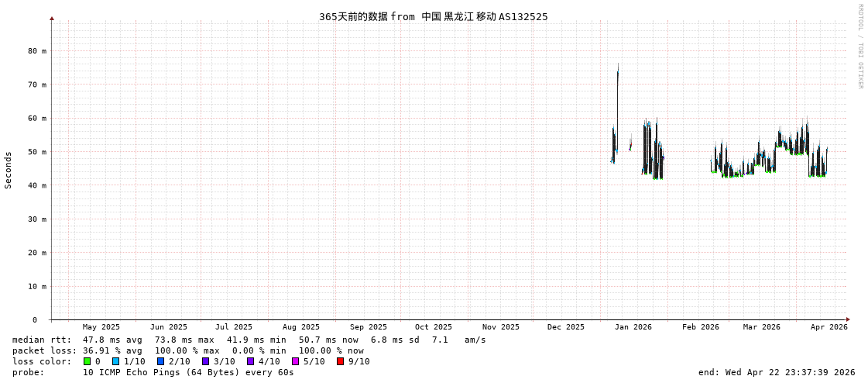Select the May 2025 x-axis label
The width and height of the screenshot is (868, 383).
click(101, 327)
